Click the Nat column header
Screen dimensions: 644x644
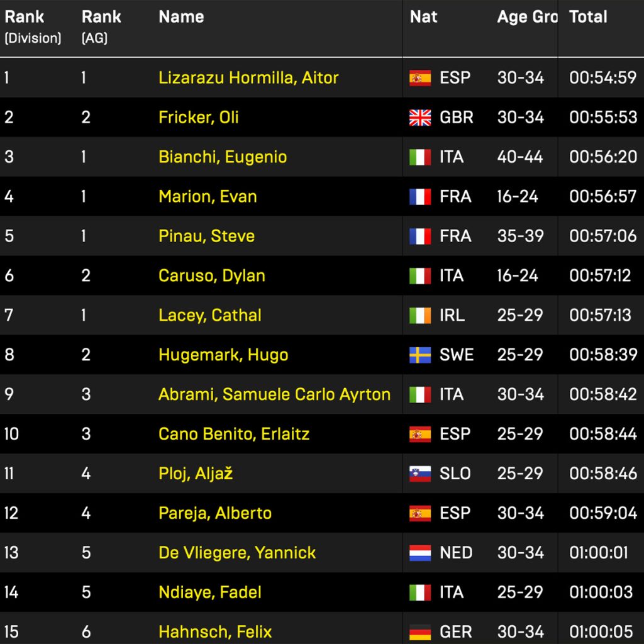(423, 17)
